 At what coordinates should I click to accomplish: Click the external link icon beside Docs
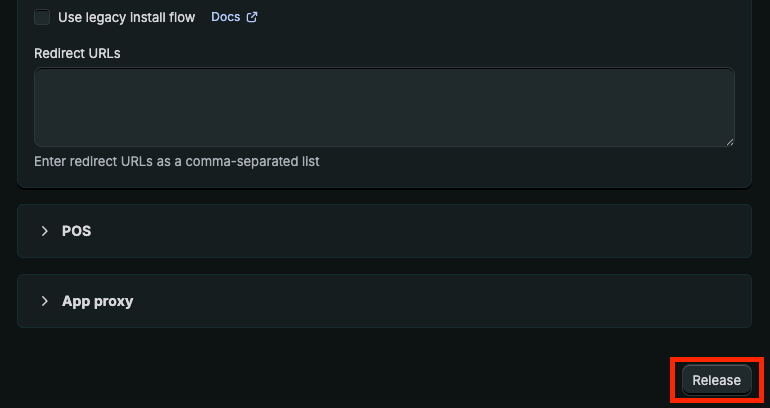[252, 17]
